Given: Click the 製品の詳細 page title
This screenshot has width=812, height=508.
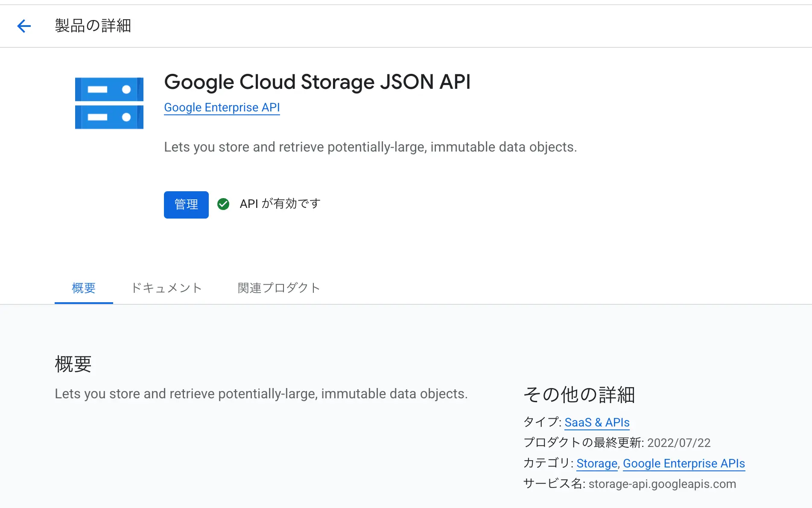Looking at the screenshot, I should tap(93, 26).
